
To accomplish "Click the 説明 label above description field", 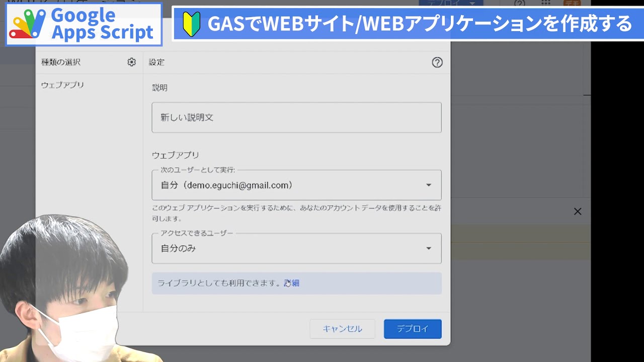I will [159, 87].
